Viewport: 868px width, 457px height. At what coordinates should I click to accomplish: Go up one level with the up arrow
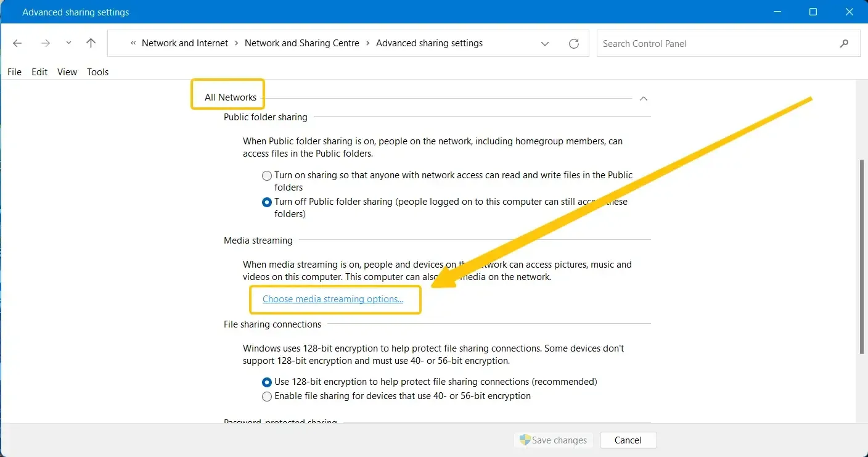point(91,43)
